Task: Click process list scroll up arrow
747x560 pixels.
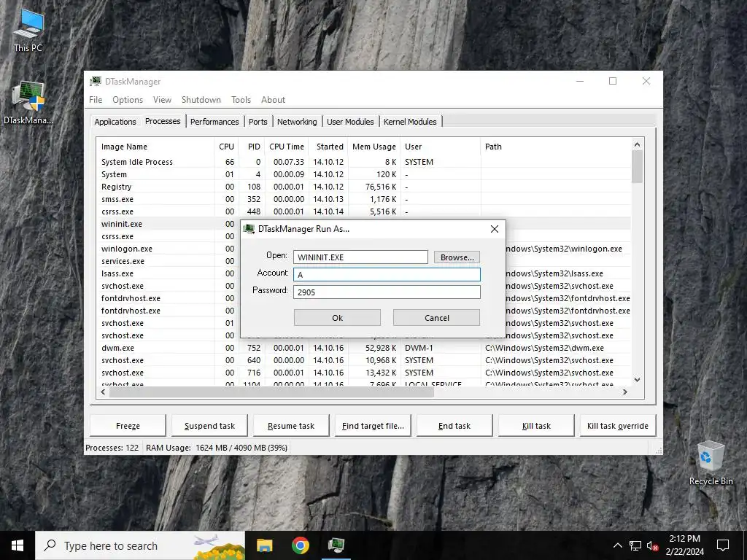Action: pyautogui.click(x=637, y=144)
